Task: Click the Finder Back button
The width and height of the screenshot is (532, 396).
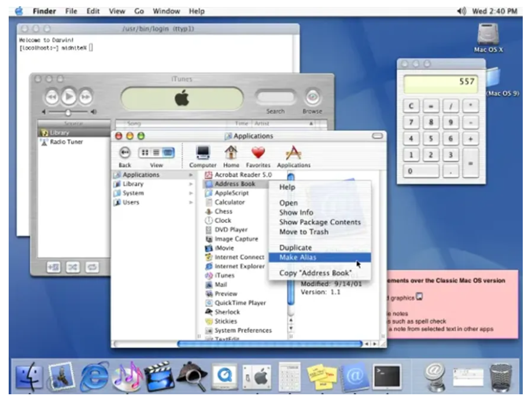Action: (125, 153)
